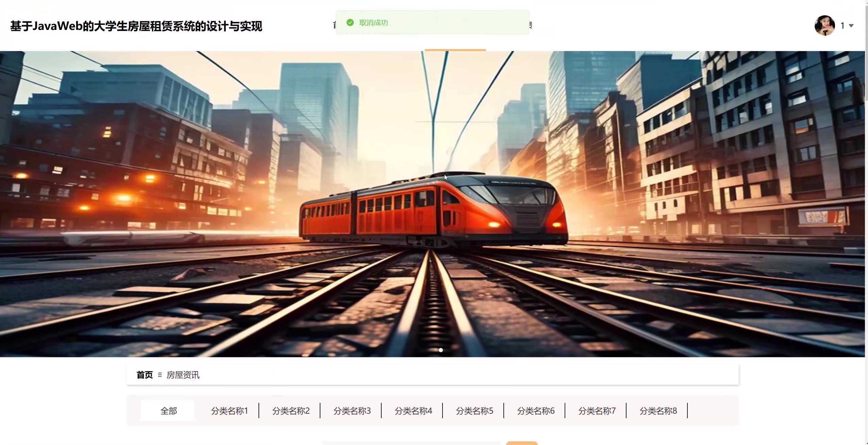Filter by 分类名称2
This screenshot has height=445, width=868.
(291, 411)
